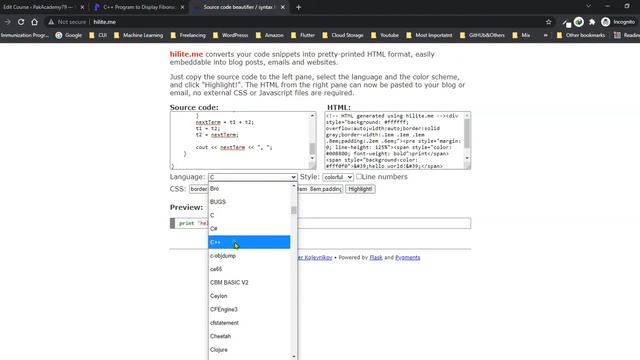Open the tab search dropdown arrow
Image resolution: width=640 pixels, height=360 pixels.
coord(588,6)
